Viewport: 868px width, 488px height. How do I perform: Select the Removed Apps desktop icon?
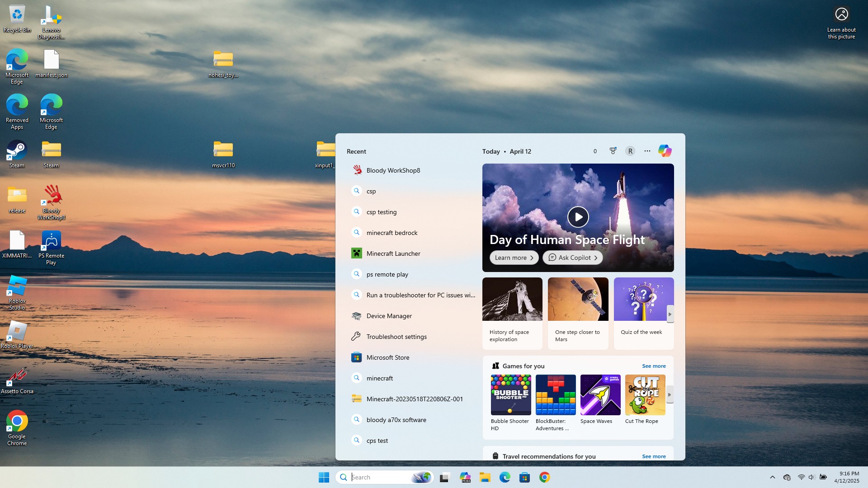tap(17, 112)
